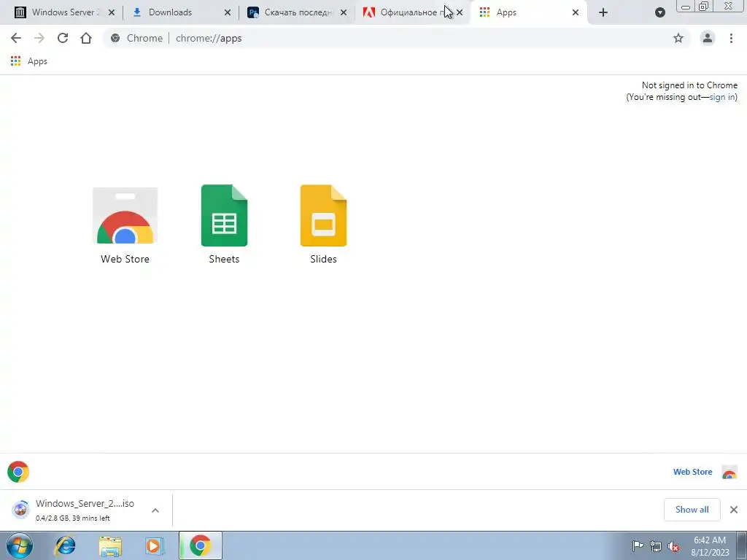Switch to Windows Server tab
The height and width of the screenshot is (560, 747).
pyautogui.click(x=65, y=12)
